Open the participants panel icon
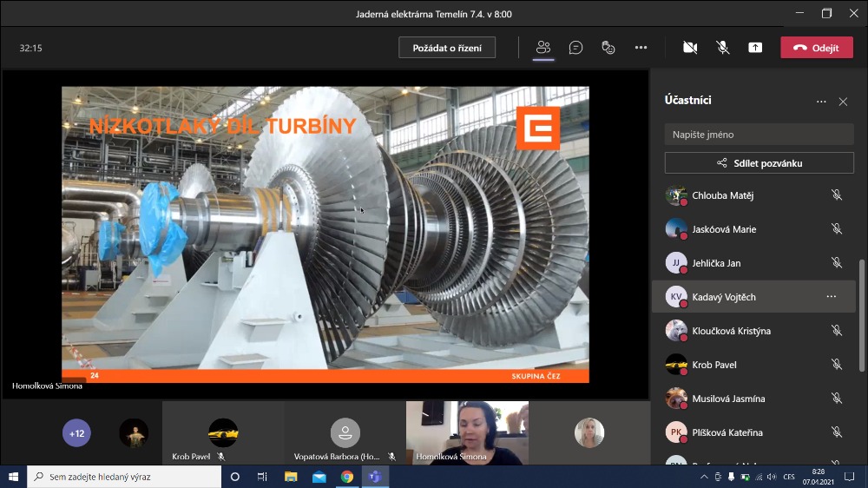This screenshot has width=868, height=488. (543, 48)
